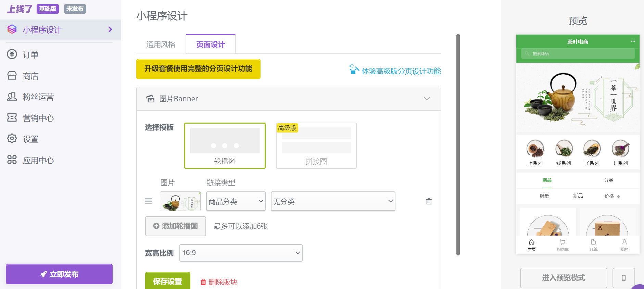Click the 删除版块 delete link

pos(219,282)
